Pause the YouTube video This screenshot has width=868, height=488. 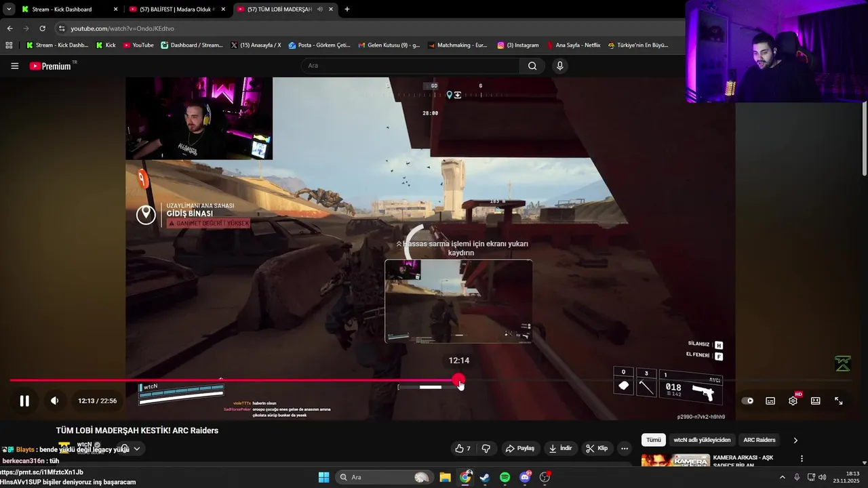24,401
